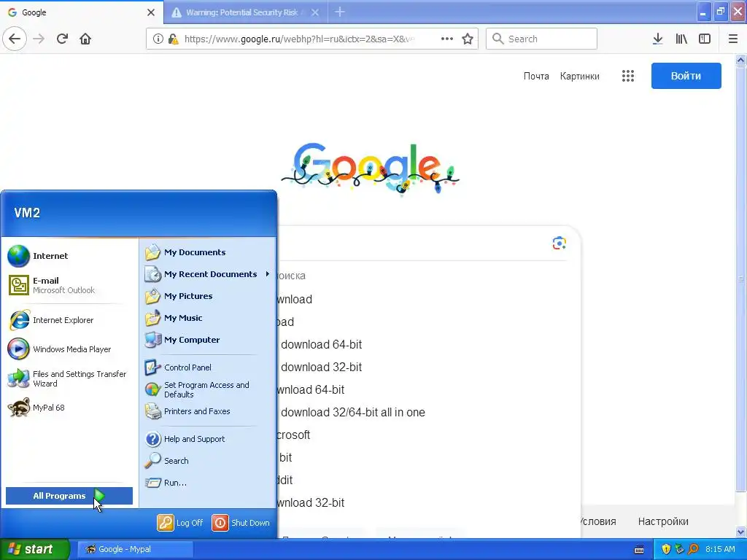Click Log Off button
Screen dimensions: 747x560
[x=181, y=522]
